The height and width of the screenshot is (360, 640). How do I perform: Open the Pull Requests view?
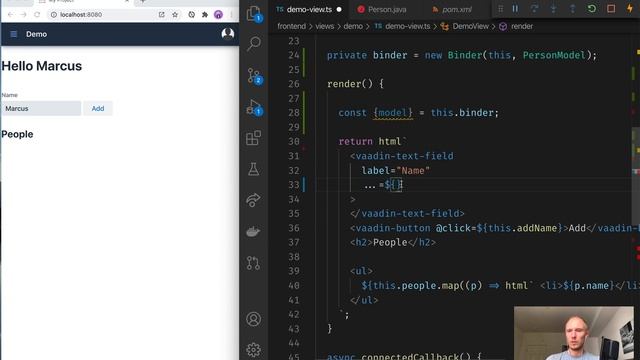point(253,263)
